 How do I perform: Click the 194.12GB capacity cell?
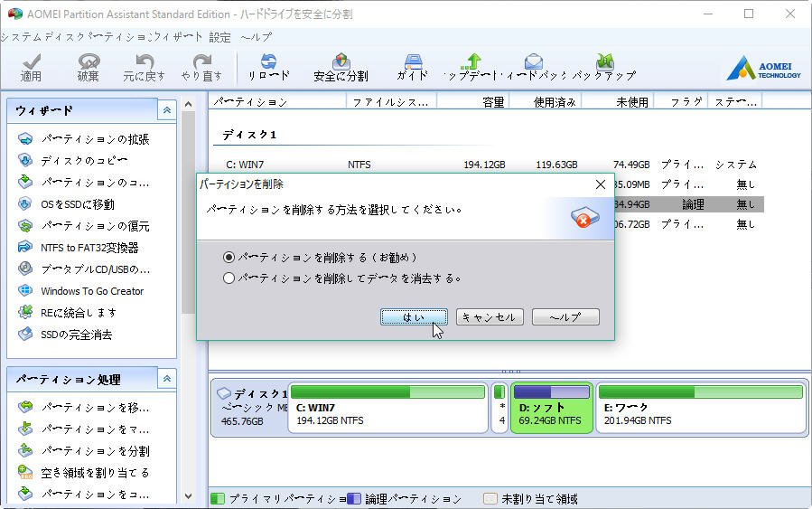point(484,165)
